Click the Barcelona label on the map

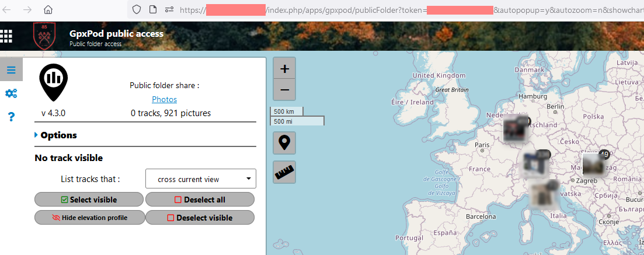click(481, 216)
